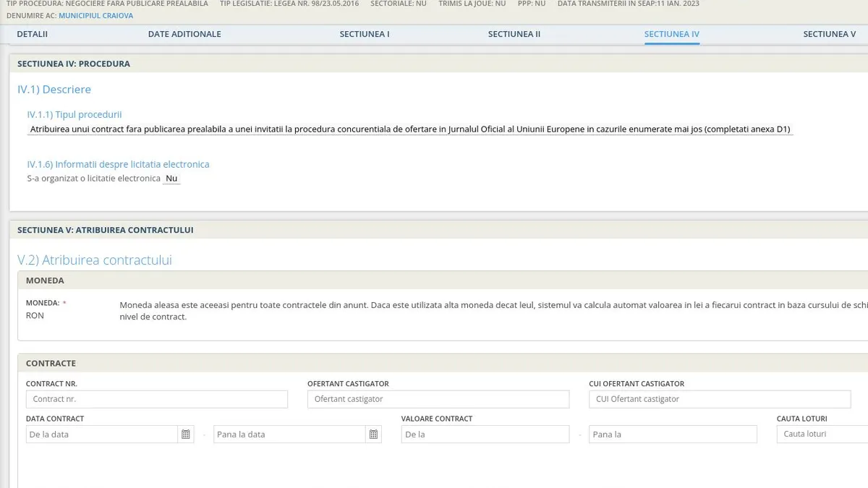Select the SECTIUNEA II tab
The image size is (868, 488).
pos(514,34)
